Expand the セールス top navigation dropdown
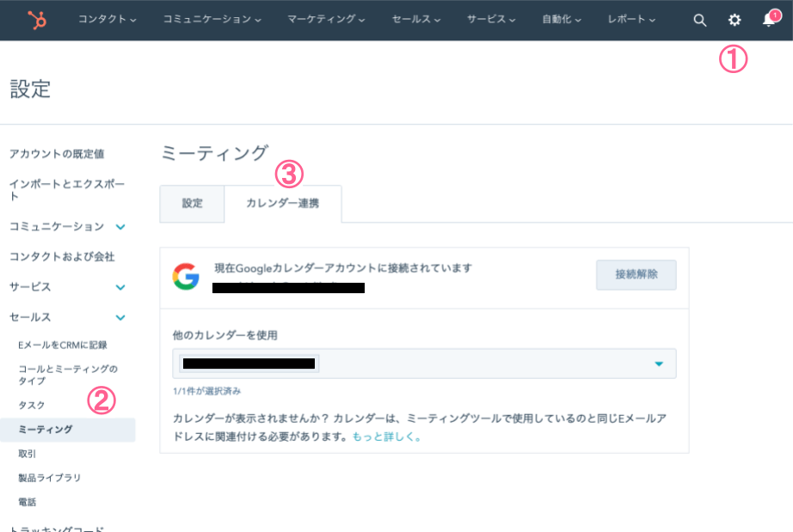793x532 pixels. click(x=416, y=19)
